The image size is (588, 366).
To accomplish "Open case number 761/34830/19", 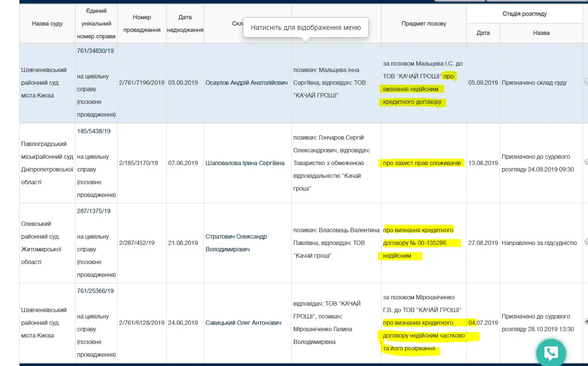I will click(x=95, y=50).
